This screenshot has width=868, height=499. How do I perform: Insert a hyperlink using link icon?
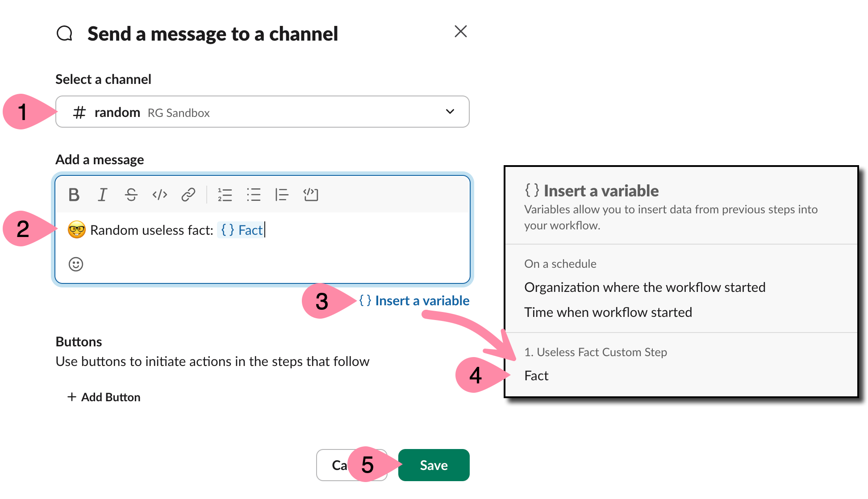pyautogui.click(x=188, y=195)
